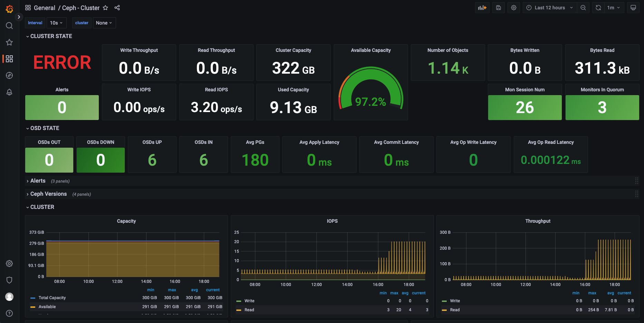
Task: Open the Server Admin shield icon
Action: click(9, 280)
